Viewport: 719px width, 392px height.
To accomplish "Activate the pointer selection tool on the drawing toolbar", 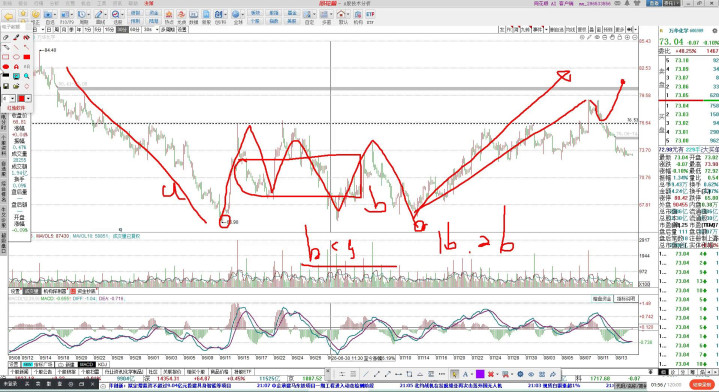I will pyautogui.click(x=454, y=374).
